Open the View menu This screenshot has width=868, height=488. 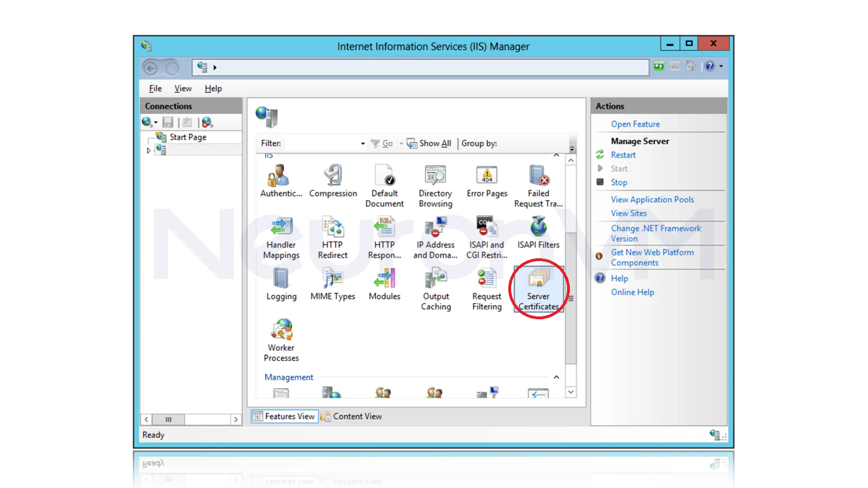click(183, 89)
